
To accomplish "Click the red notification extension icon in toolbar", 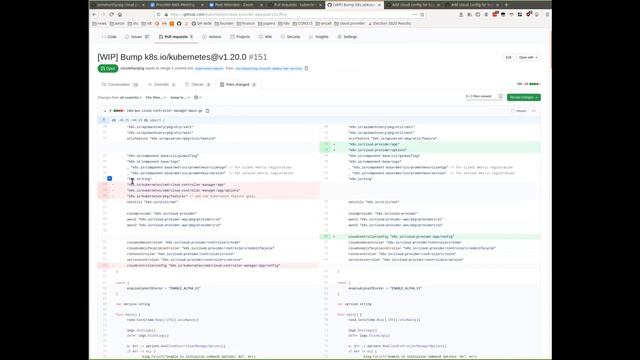I will pyautogui.click(x=495, y=14).
